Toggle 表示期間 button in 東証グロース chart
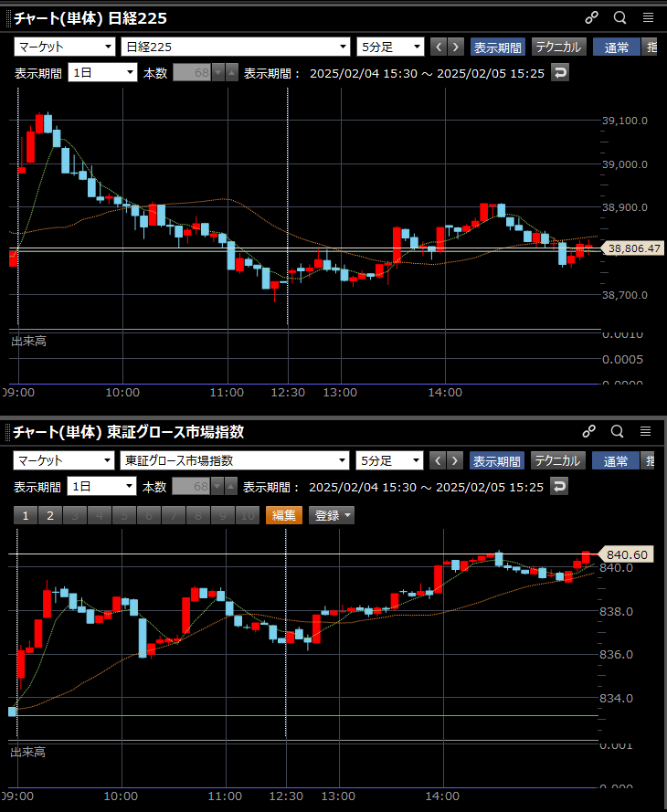Image resolution: width=667 pixels, height=812 pixels. [497, 459]
